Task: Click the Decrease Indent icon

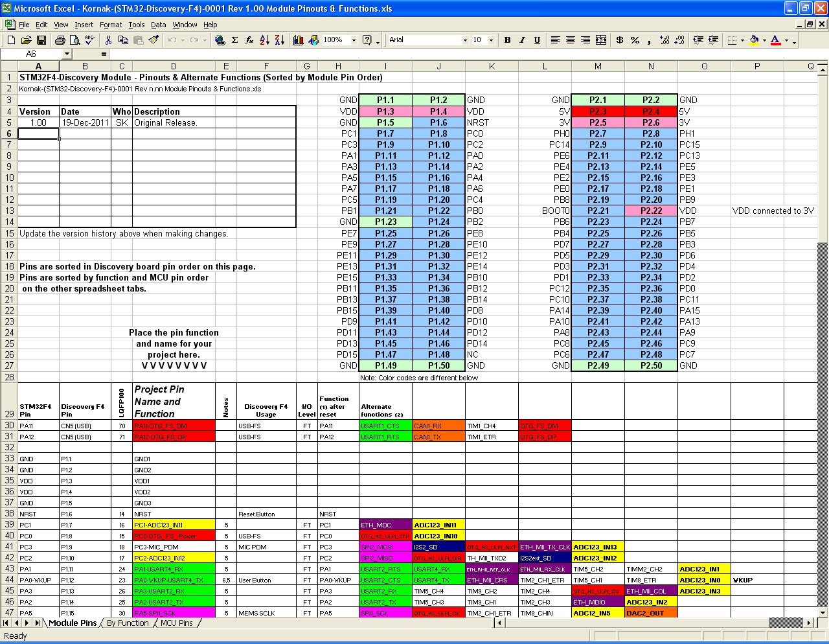Action: 698,40
